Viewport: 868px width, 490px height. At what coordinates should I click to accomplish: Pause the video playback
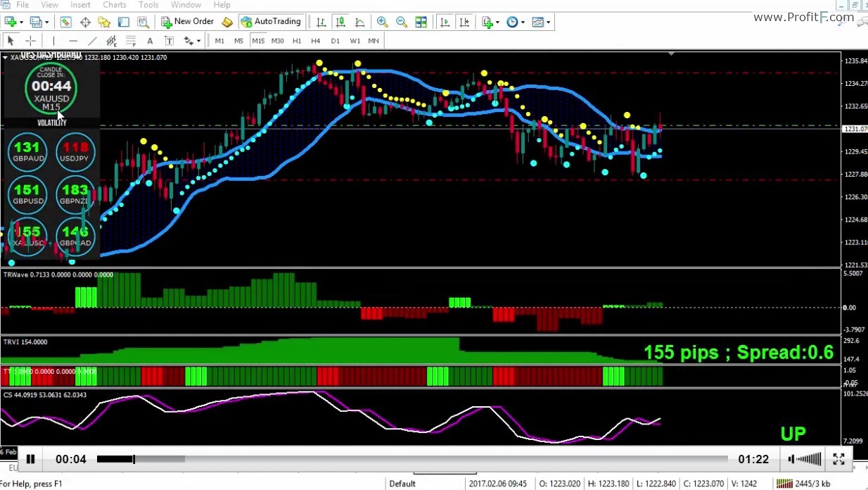point(30,460)
